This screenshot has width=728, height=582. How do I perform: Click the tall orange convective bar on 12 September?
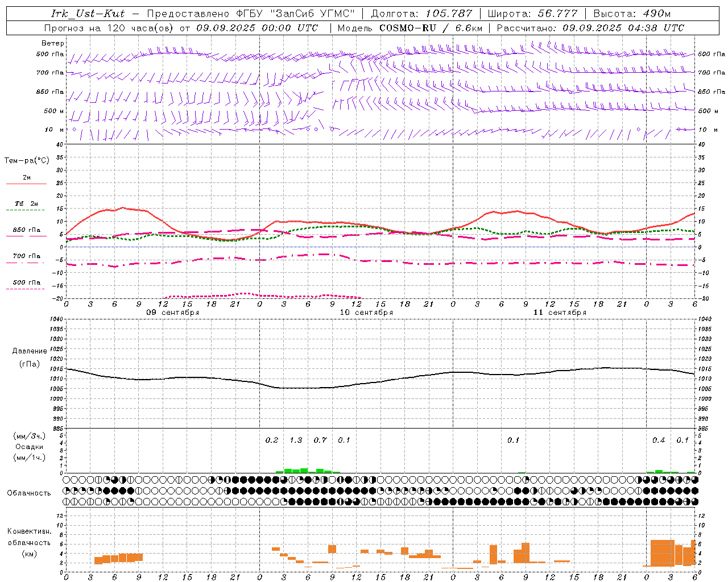coord(663,553)
